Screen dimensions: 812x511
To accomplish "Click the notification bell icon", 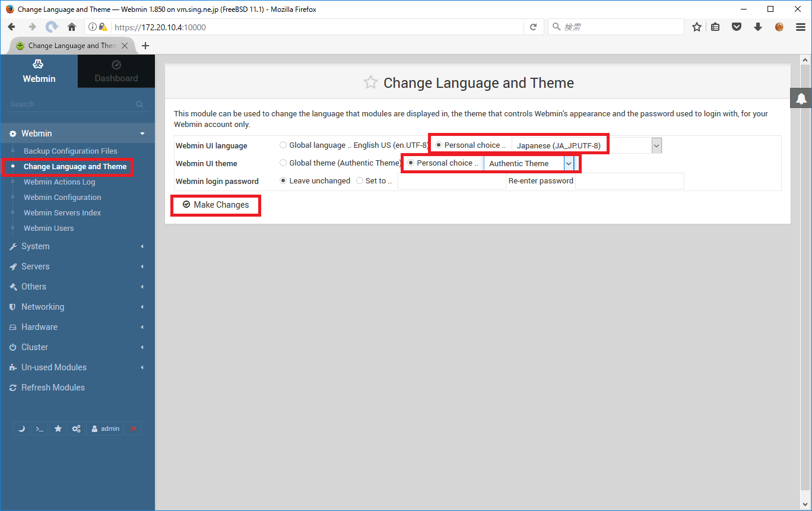I will pyautogui.click(x=801, y=99).
